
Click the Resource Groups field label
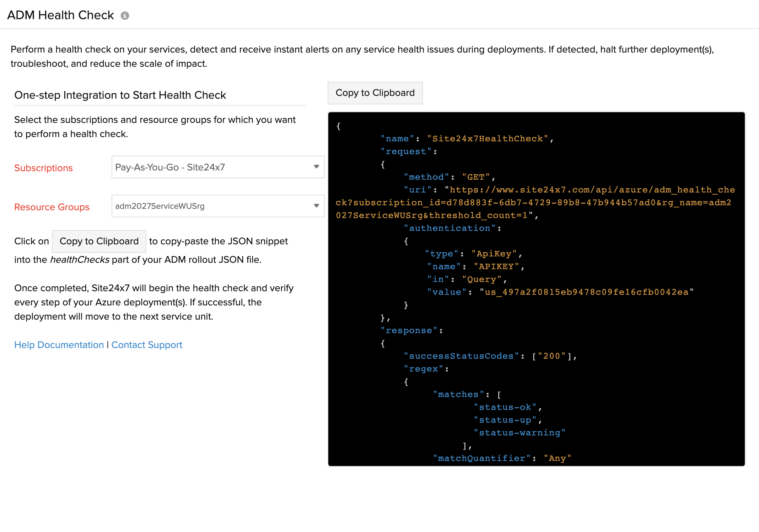52,207
